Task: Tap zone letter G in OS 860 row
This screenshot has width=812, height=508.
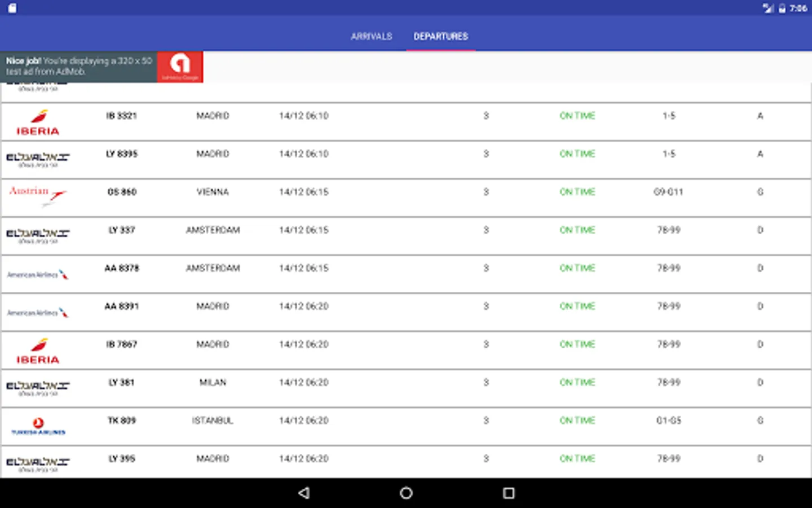Action: coord(760,192)
